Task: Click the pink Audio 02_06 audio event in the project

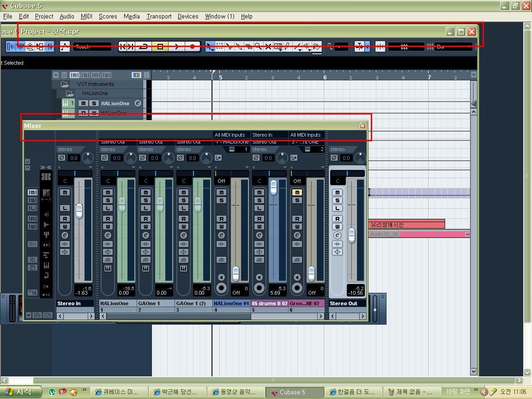Action: click(419, 234)
